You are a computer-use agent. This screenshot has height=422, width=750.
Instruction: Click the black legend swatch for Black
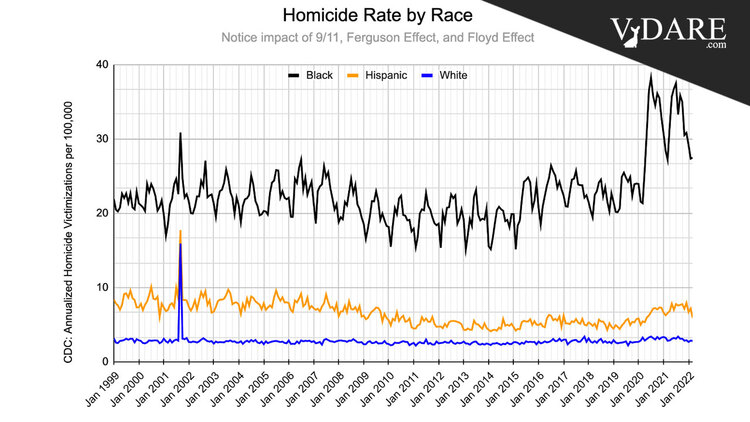[x=294, y=76]
